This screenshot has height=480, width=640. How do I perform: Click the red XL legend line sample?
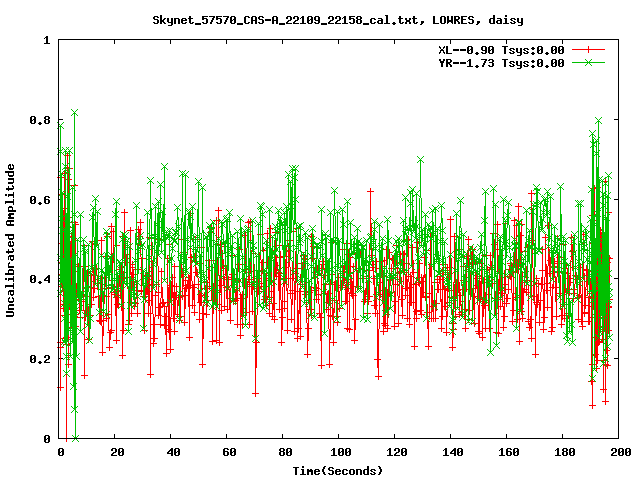(x=588, y=50)
